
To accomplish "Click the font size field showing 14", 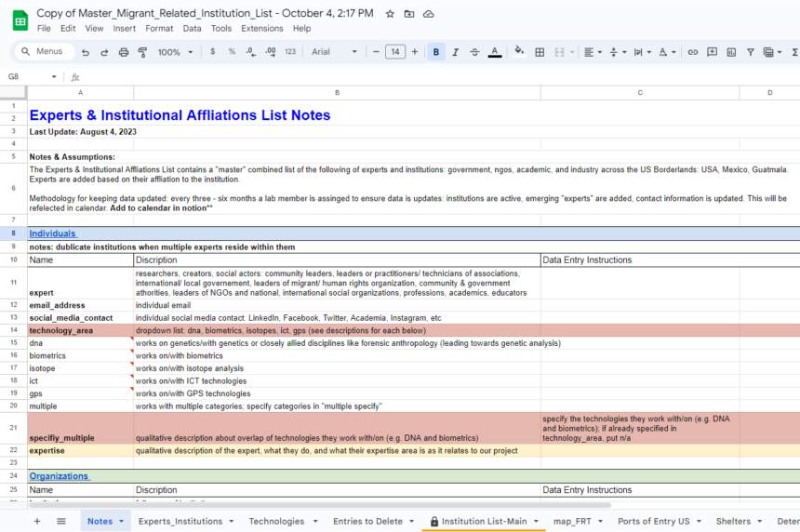I will [395, 51].
